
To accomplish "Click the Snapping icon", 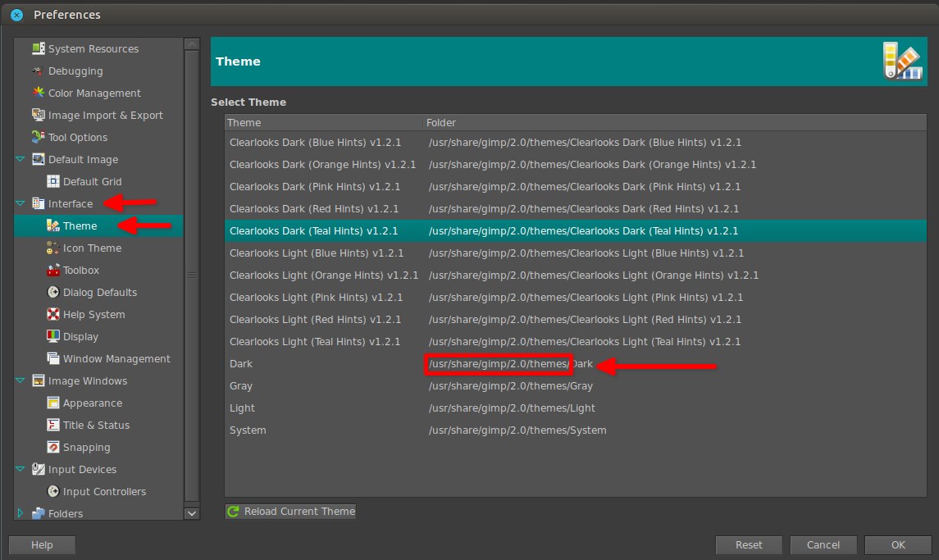I will [53, 448].
